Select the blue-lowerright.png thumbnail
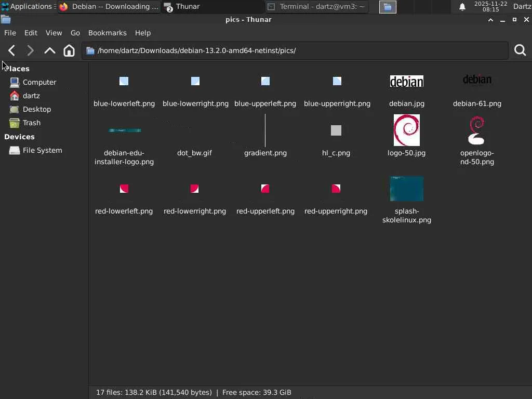This screenshot has width=532, height=399. (195, 81)
